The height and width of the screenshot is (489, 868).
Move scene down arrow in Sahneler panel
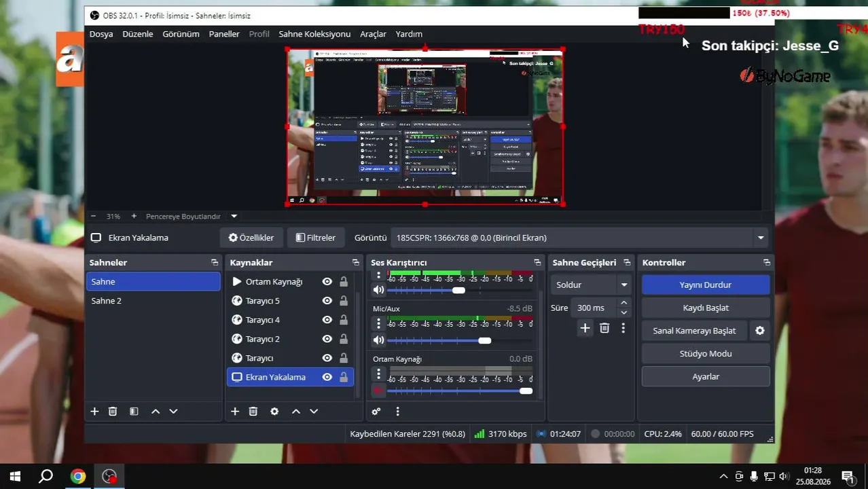[x=173, y=412]
